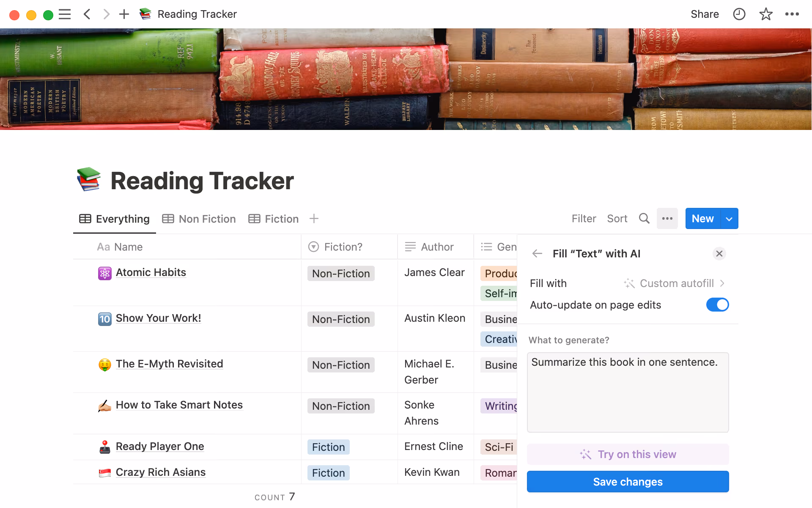Open the New button dropdown chevron
The height and width of the screenshot is (508, 812).
(729, 218)
